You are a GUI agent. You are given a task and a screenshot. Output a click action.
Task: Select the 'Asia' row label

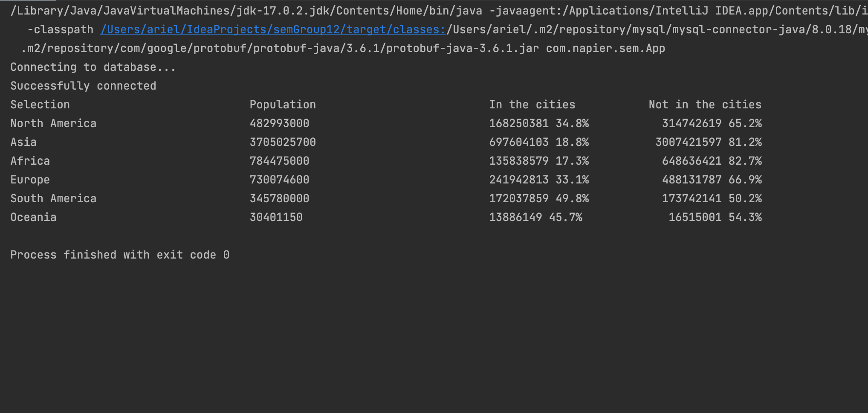[x=23, y=142]
